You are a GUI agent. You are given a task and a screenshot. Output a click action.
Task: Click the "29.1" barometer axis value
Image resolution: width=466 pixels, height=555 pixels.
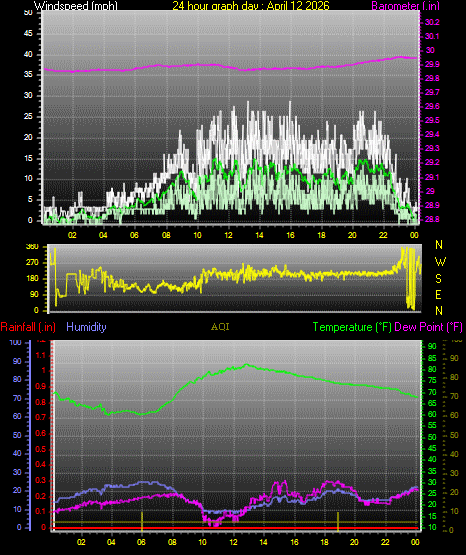(432, 177)
